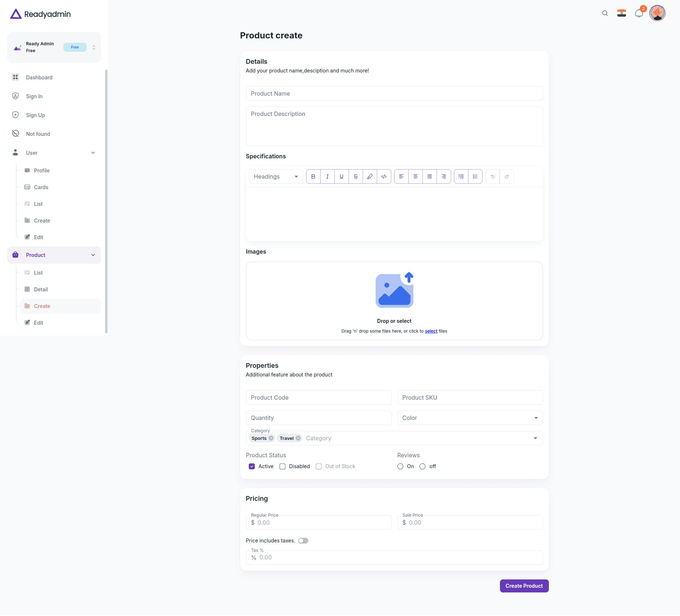Toggle strikethrough text formatting
Image resolution: width=680 pixels, height=616 pixels.
[x=356, y=176]
